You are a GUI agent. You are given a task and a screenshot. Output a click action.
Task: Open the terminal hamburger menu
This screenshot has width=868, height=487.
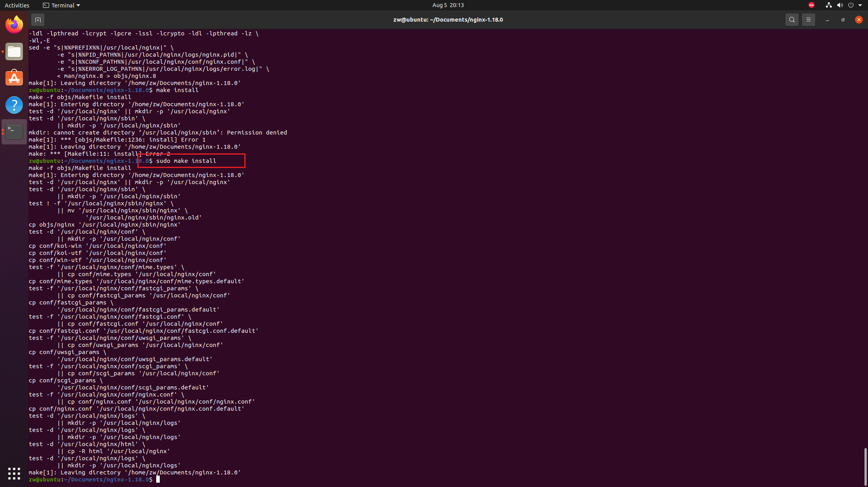coord(808,20)
